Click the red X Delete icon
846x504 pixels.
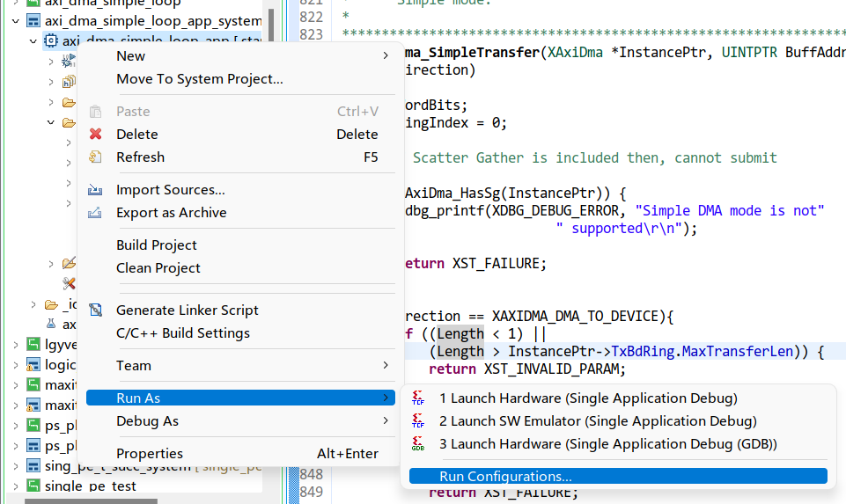coord(95,134)
